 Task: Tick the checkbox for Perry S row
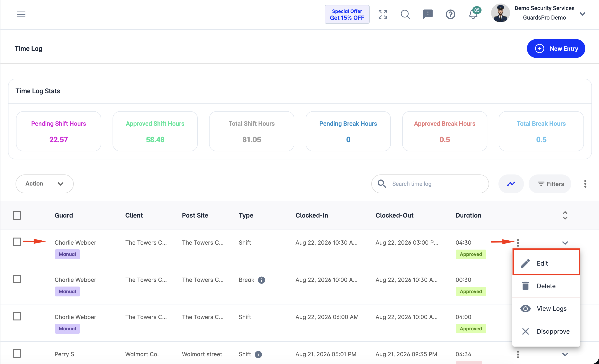(17, 353)
